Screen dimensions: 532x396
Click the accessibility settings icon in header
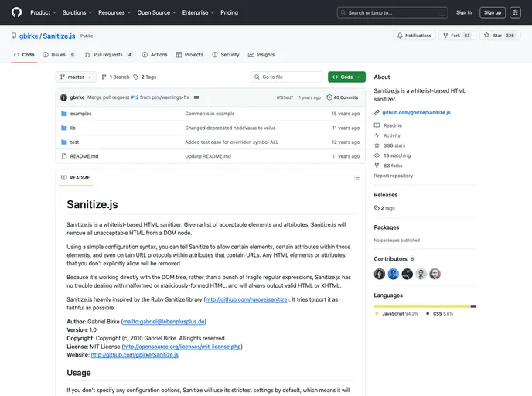pyautogui.click(x=515, y=12)
